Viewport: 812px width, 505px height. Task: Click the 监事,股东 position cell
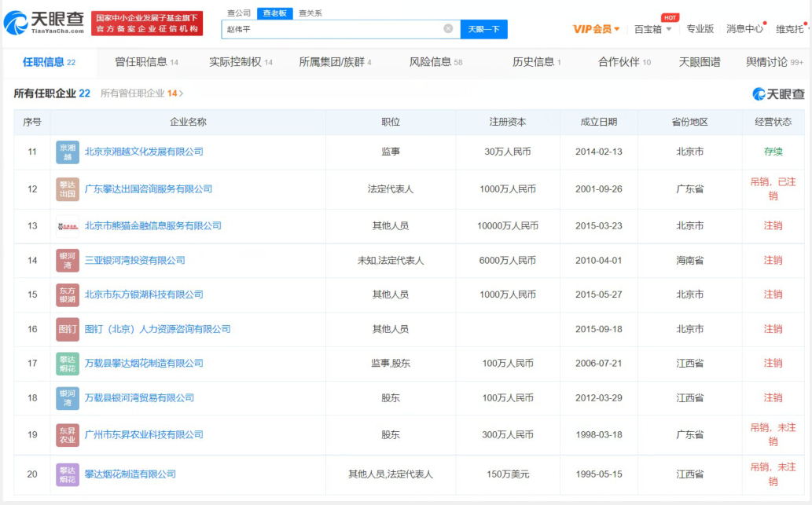coord(391,363)
